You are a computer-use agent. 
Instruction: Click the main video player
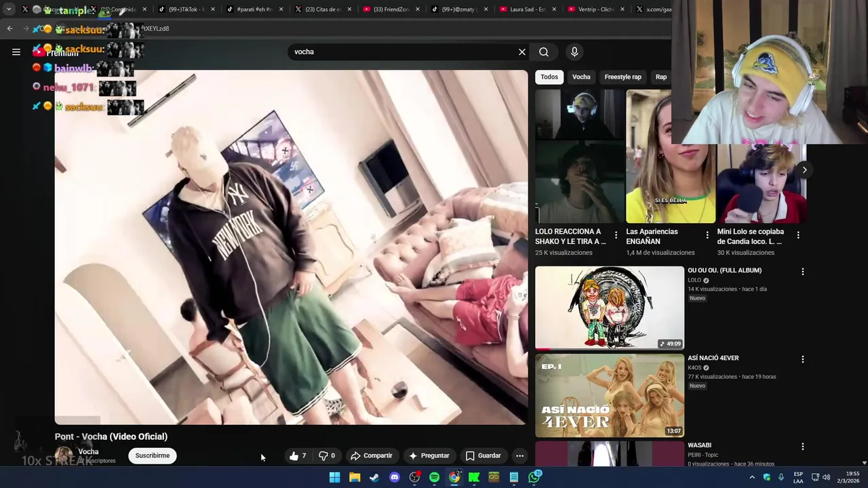tap(291, 247)
